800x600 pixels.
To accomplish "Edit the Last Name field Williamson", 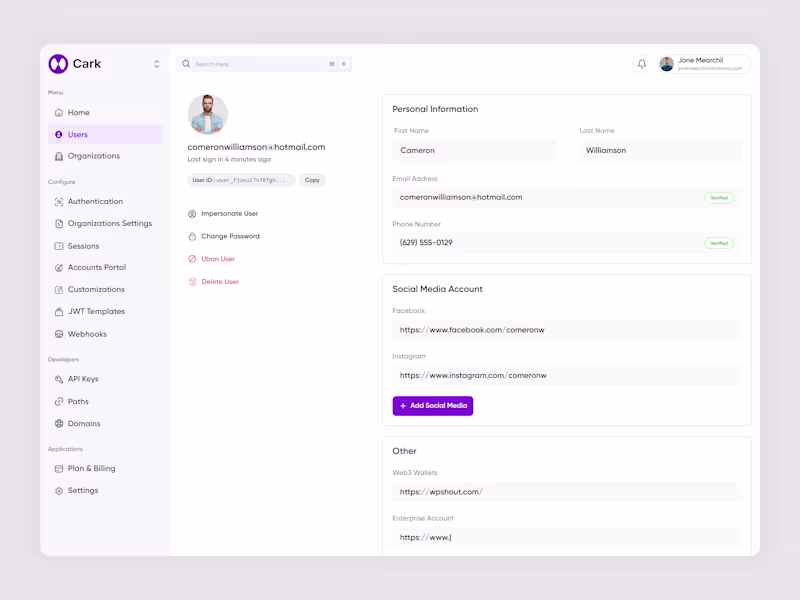I will (x=660, y=151).
